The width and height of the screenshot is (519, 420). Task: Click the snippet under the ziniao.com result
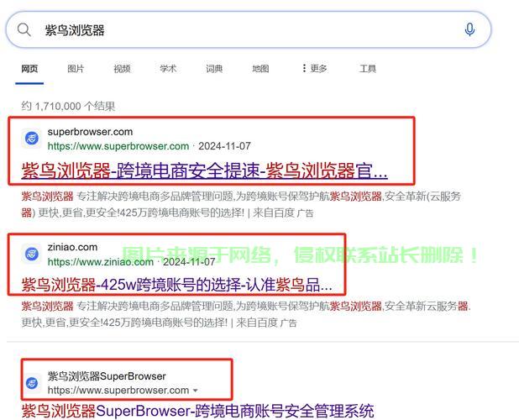(x=246, y=314)
